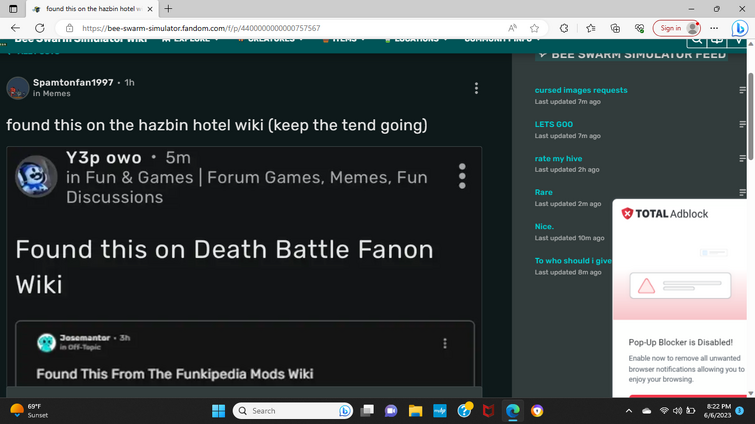755x424 pixels.
Task: Open Spamtonfan1997's profile avatar
Action: click(x=18, y=88)
